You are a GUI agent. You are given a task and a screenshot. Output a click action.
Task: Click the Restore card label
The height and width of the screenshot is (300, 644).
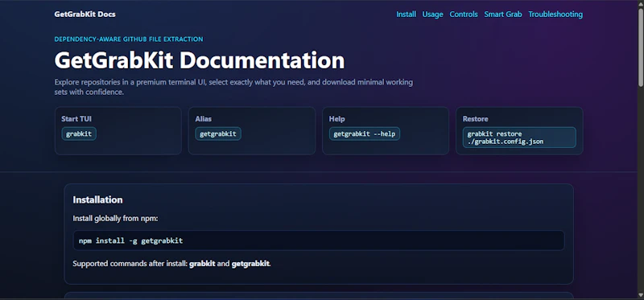click(x=475, y=119)
